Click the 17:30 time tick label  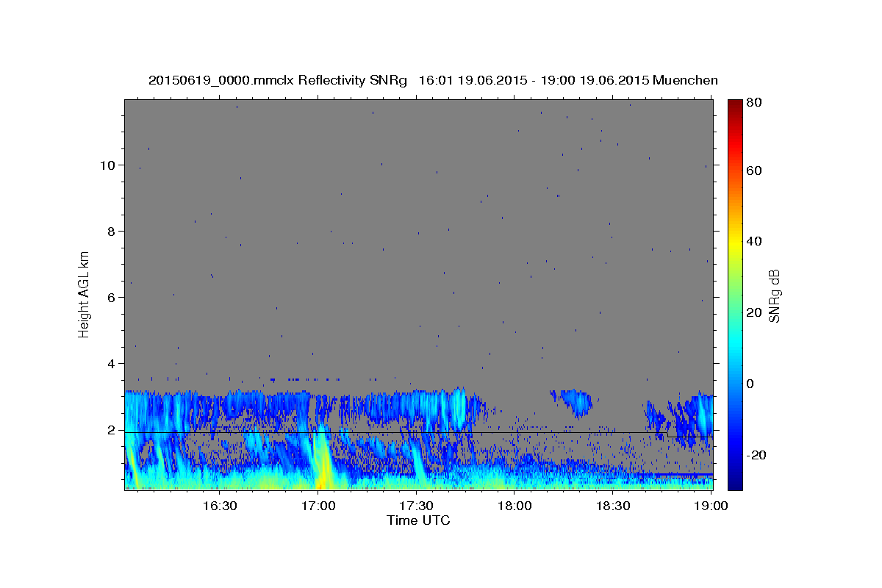pos(416,506)
